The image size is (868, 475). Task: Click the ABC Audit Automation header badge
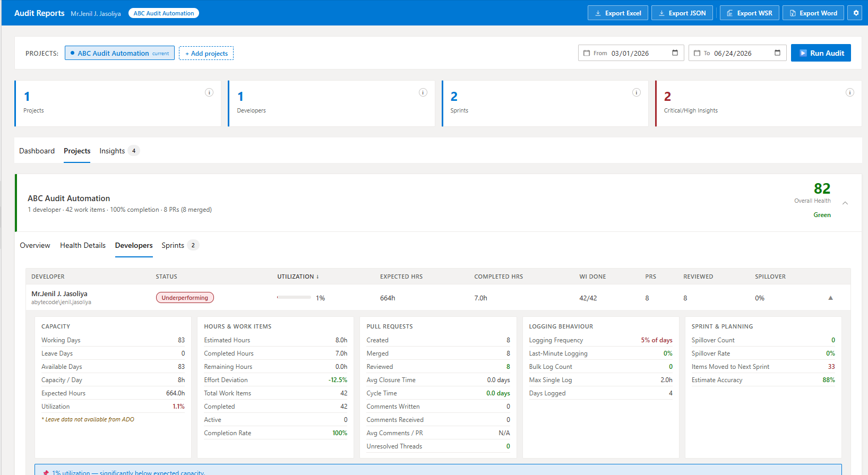click(164, 13)
